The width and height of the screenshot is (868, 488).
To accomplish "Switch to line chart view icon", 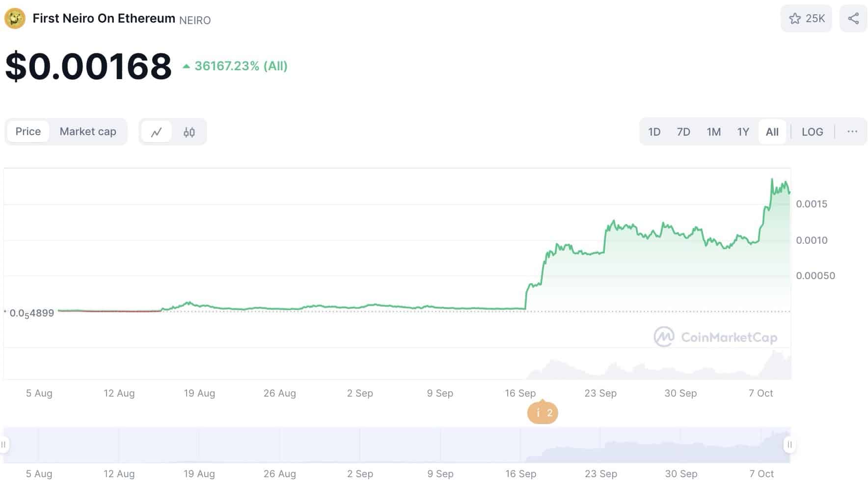I will (157, 132).
